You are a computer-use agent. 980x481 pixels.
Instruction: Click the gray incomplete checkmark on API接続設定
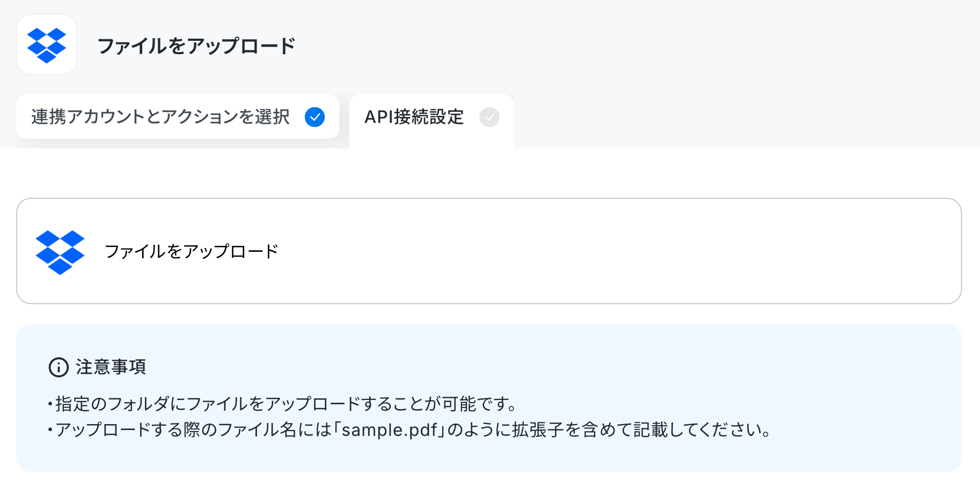489,117
